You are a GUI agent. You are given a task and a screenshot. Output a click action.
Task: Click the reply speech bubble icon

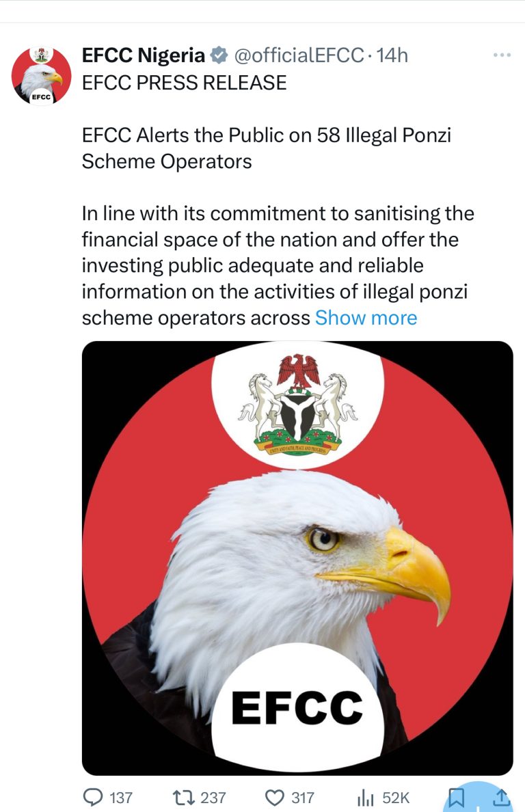coord(92,797)
